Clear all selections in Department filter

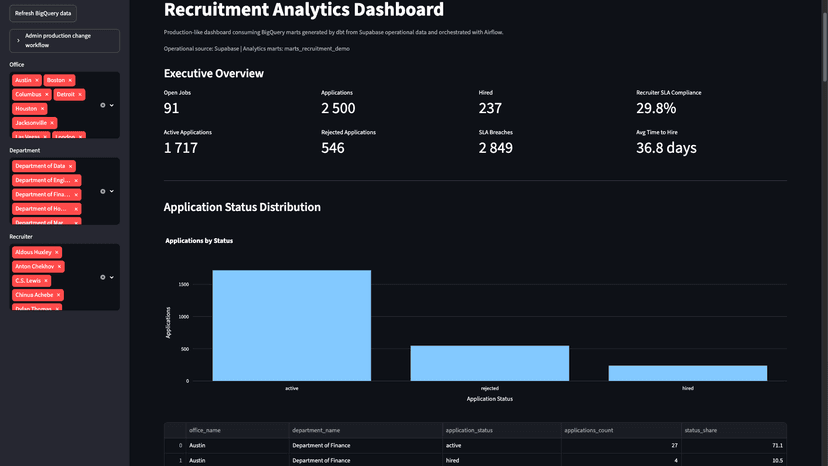102,191
